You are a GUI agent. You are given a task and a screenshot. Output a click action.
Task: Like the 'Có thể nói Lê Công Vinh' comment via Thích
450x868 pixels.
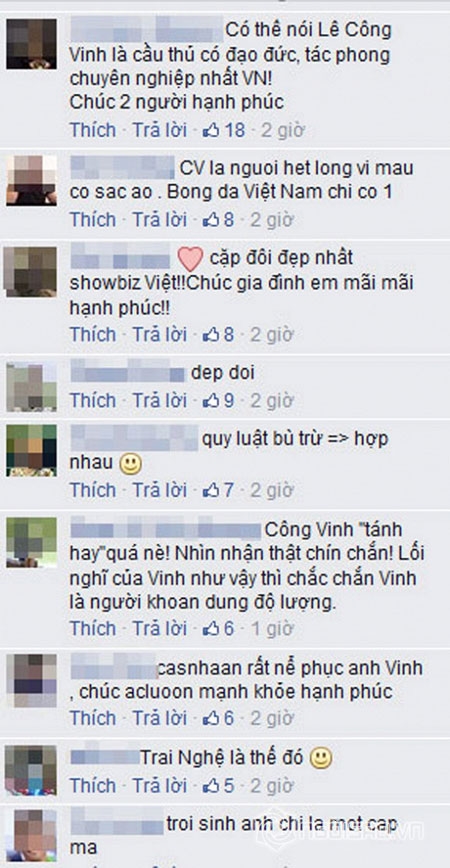click(93, 130)
